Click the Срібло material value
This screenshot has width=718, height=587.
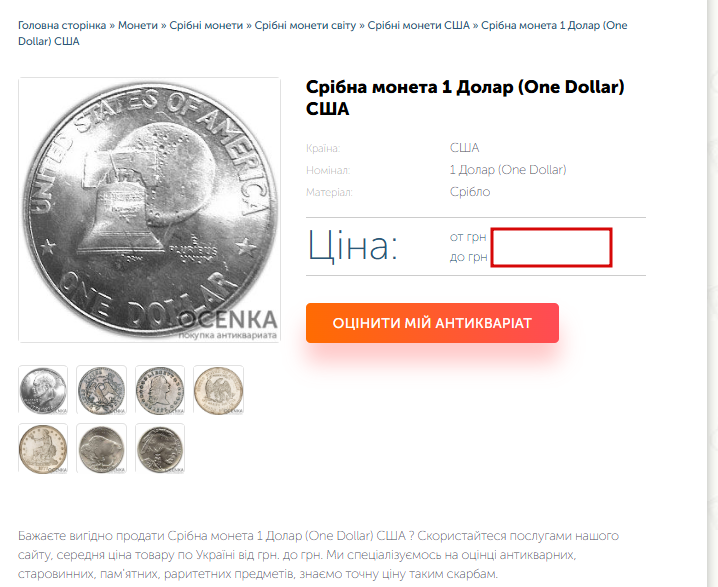pos(470,191)
